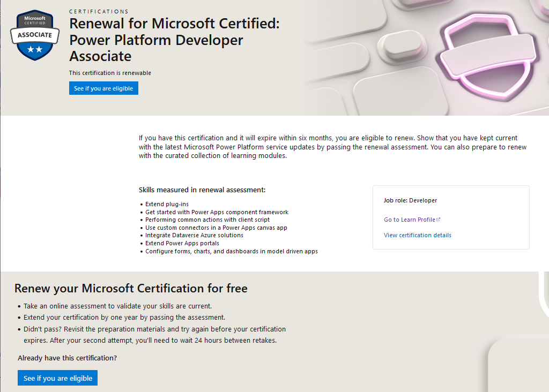Select the 'Extend plug-ins' skill item
This screenshot has height=392, width=549.
pyautogui.click(x=167, y=204)
